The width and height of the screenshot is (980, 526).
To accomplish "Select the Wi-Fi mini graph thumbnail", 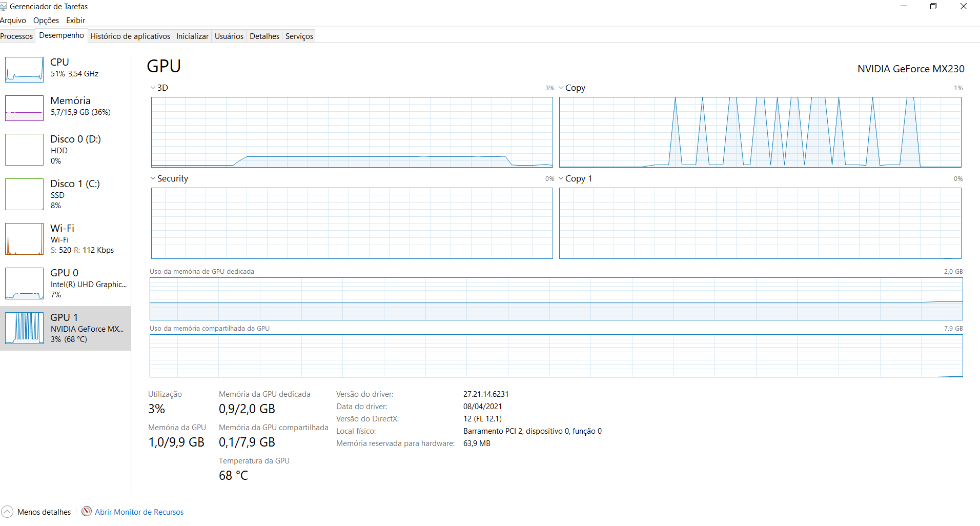I will point(24,239).
